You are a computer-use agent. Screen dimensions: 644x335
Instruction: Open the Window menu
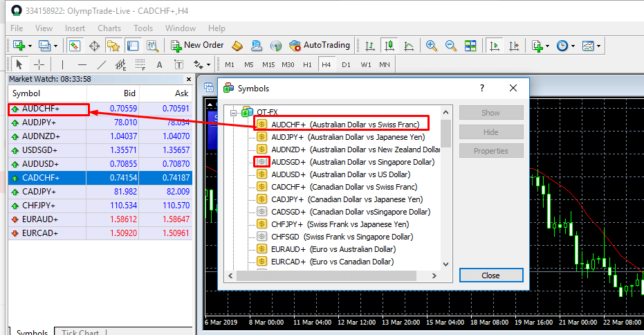(x=181, y=28)
